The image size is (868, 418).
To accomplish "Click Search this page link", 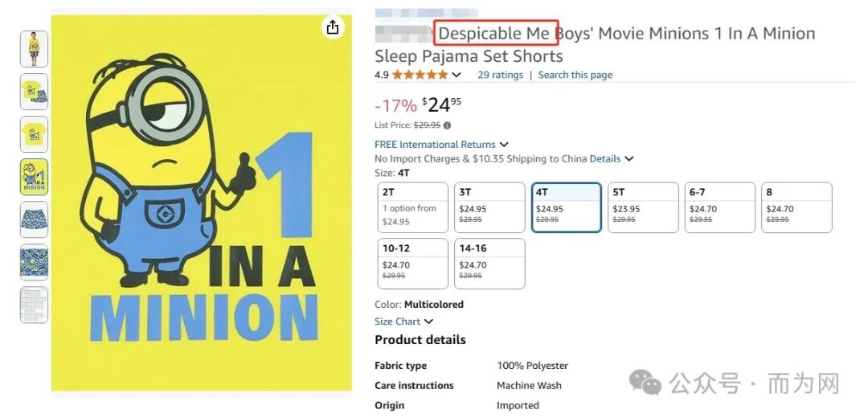I will (575, 75).
